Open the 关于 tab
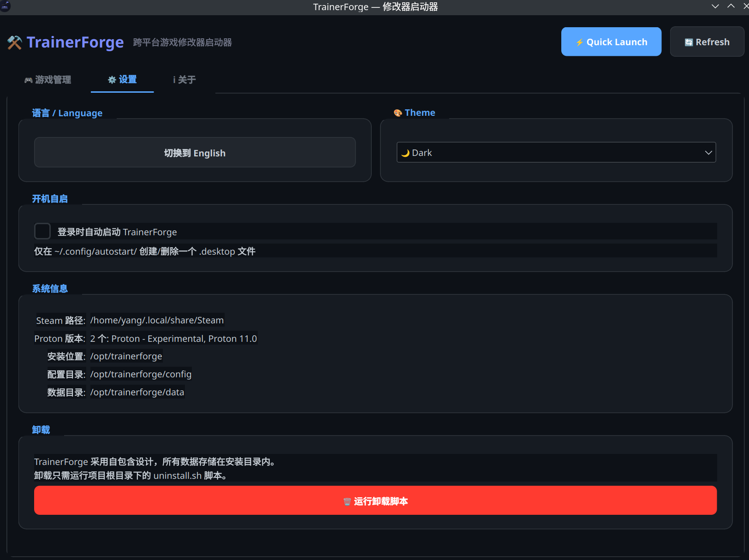The height and width of the screenshot is (560, 749). click(184, 80)
